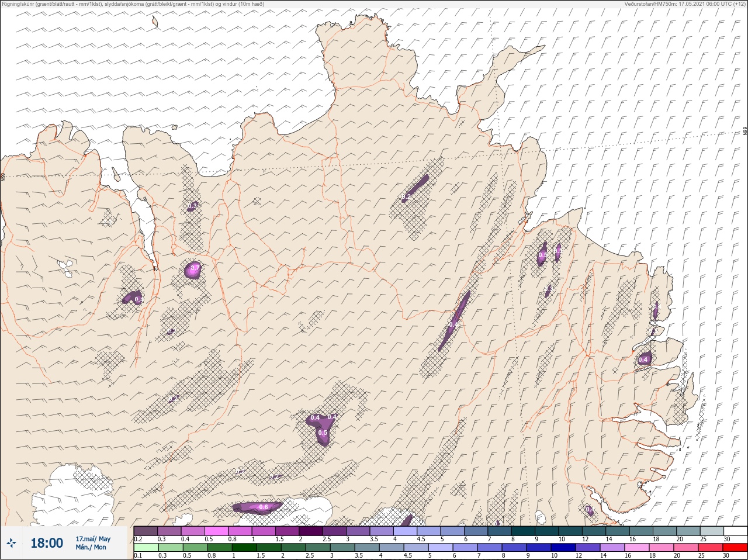Screen dimensions: 748x560
Task: Click the 0.5 label below the paired 0.4 labels
Action: pyautogui.click(x=323, y=433)
